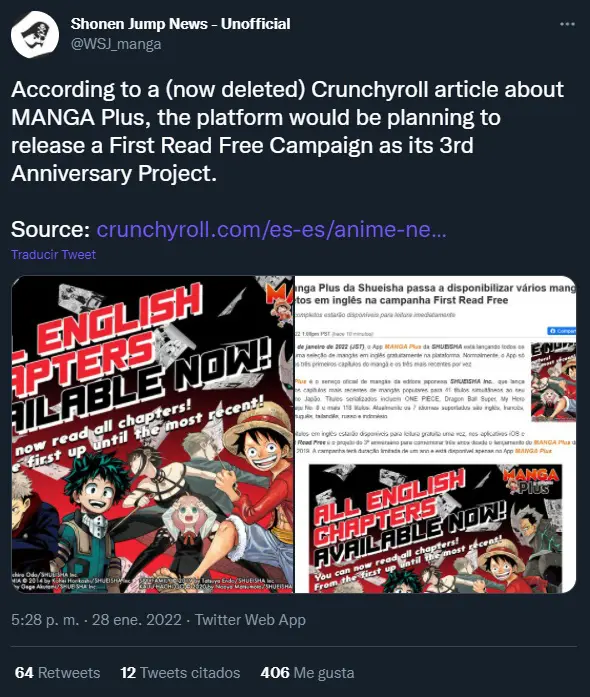This screenshot has height=697, width=590.
Task: View the 12 Tweets citados list
Action: [x=180, y=673]
